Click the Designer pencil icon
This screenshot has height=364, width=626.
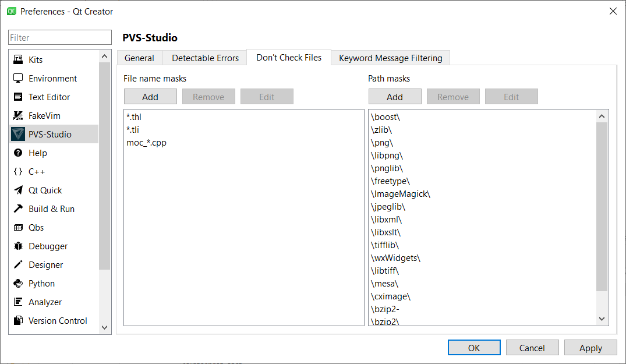[18, 265]
